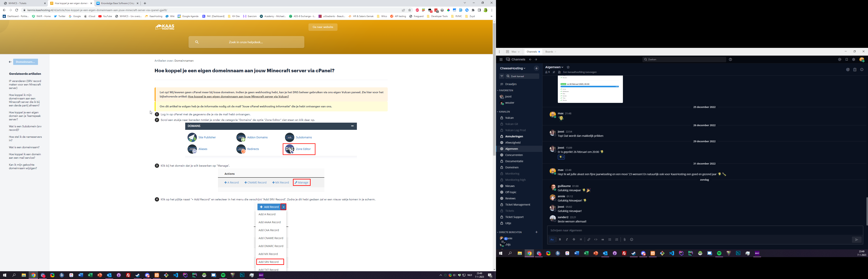Viewport: 868px width, 279px height.
Task: Switch to the Boards tab
Action: point(549,52)
